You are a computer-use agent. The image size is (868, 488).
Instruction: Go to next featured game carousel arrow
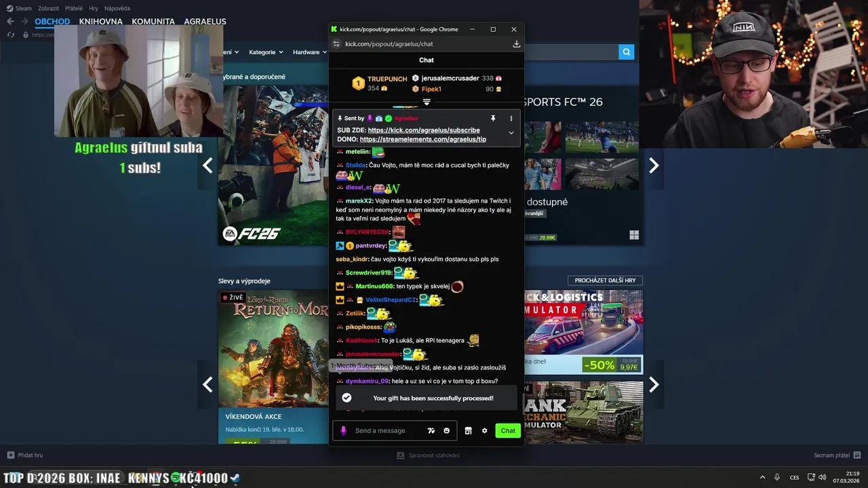pos(654,165)
